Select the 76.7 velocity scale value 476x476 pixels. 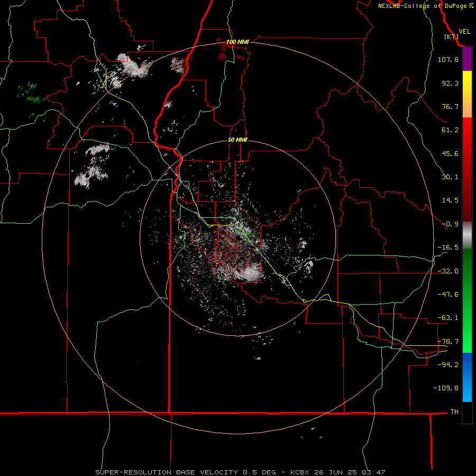click(450, 106)
